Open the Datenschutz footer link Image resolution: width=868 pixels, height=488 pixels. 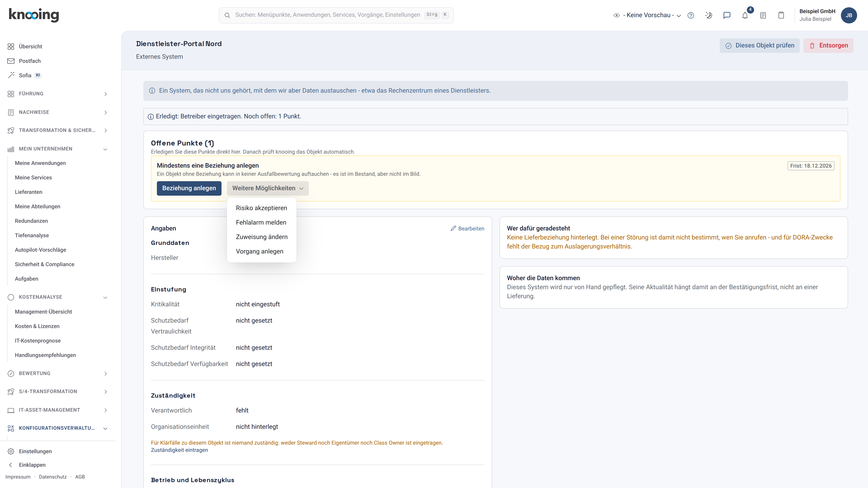[53, 477]
